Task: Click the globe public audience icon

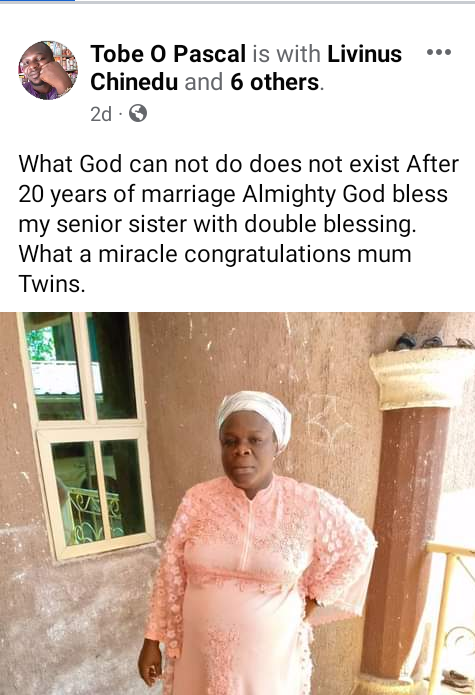Action: [138, 113]
